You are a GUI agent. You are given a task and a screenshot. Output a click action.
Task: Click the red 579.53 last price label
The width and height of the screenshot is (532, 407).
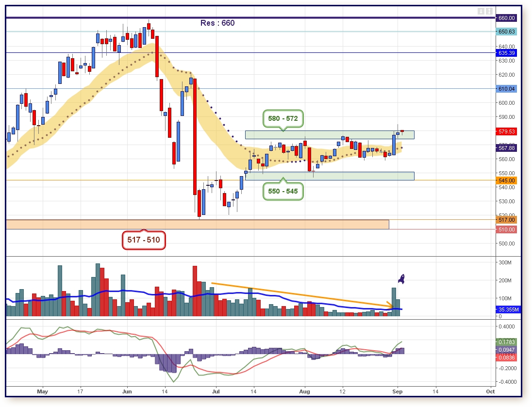click(x=506, y=131)
